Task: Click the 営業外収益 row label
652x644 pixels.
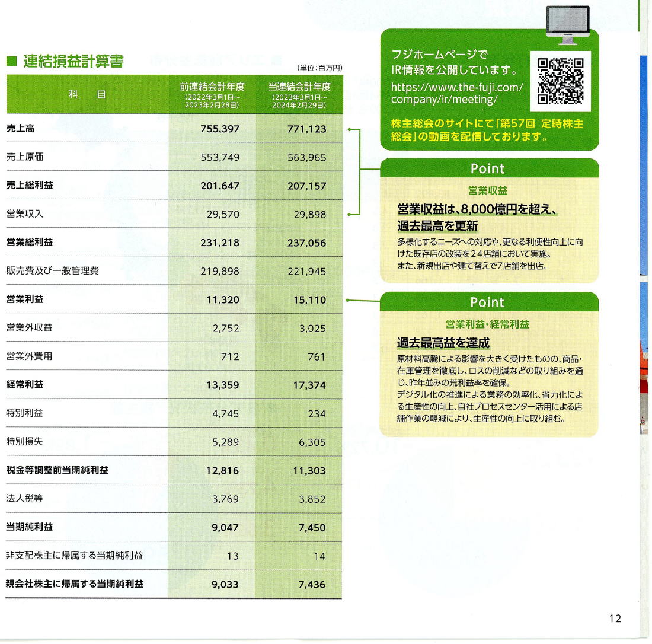Action: pos(30,328)
